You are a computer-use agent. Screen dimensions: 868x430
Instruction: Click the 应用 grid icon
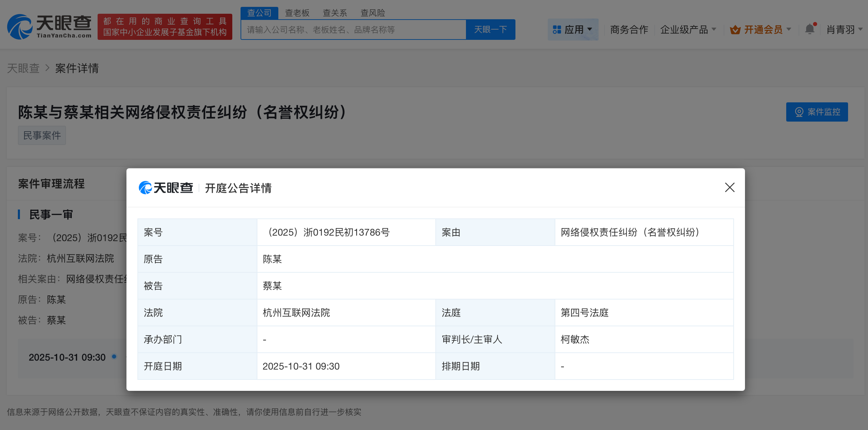coord(557,30)
